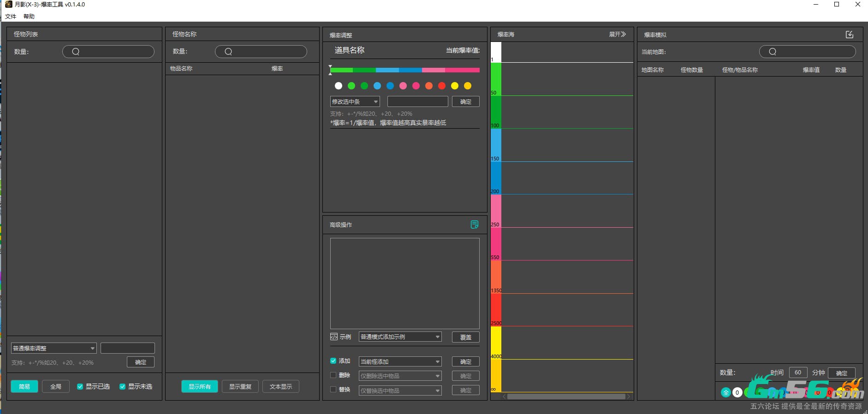Click the search field in 爆率模拟 panel

click(x=808, y=52)
